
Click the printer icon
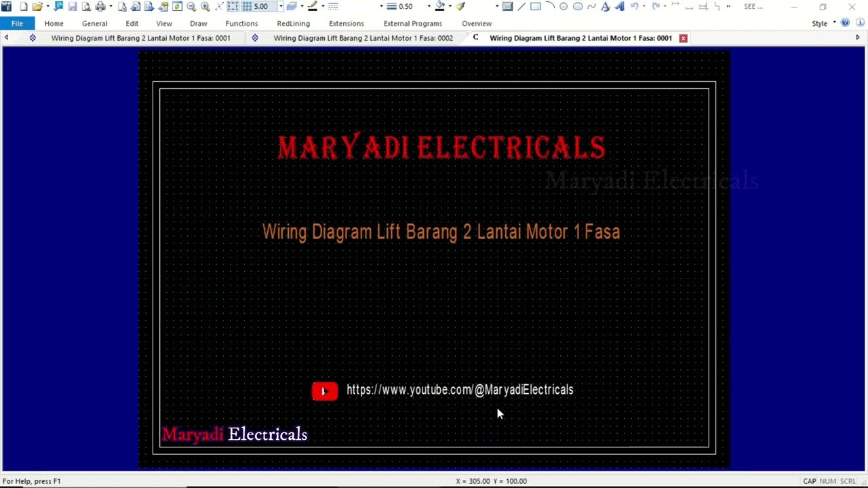click(x=100, y=6)
